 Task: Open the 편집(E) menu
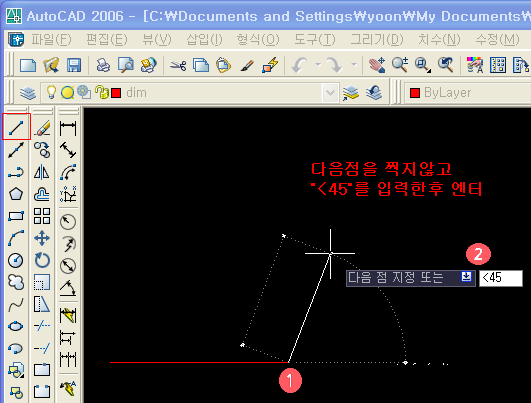(107, 40)
